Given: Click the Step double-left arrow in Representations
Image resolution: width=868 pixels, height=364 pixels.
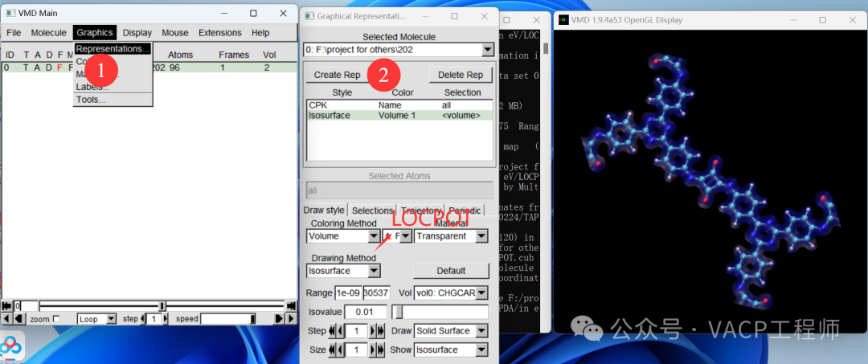Looking at the screenshot, I should (333, 331).
